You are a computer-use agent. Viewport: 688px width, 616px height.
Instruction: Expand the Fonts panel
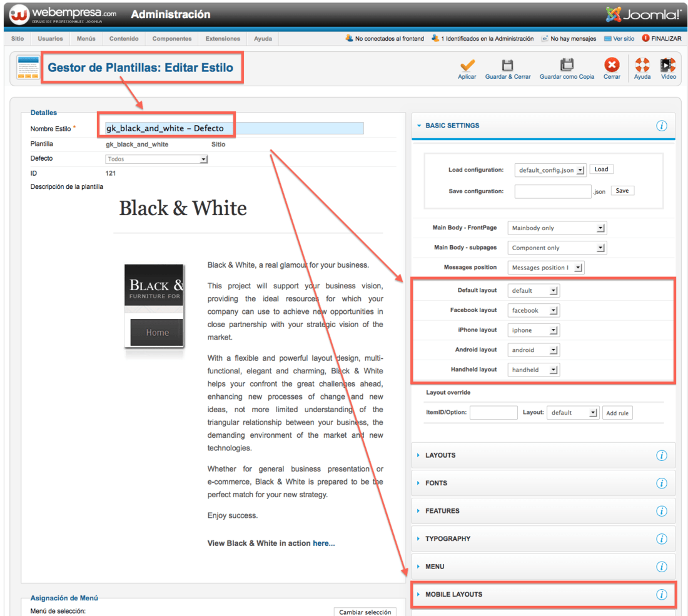pyautogui.click(x=543, y=483)
